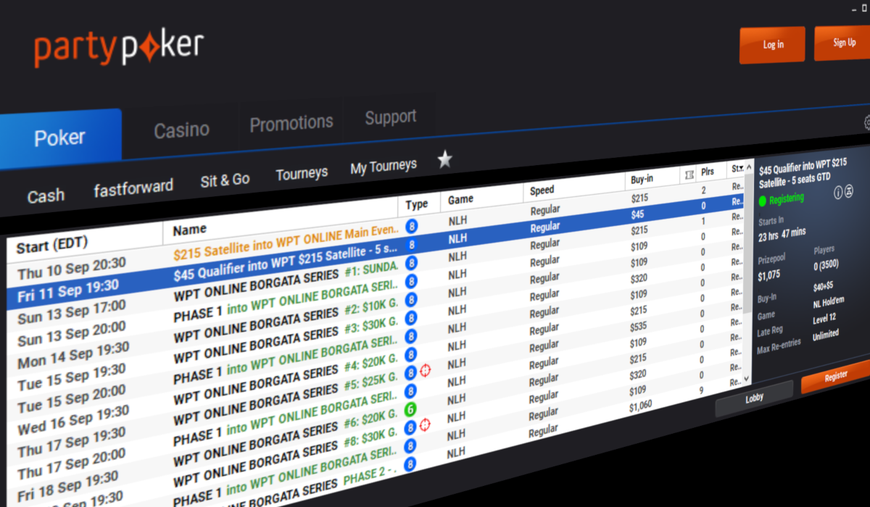Screen dimensions: 870x507
Task: Click the favorites star icon beside My Tourneys
Action: coord(445,159)
